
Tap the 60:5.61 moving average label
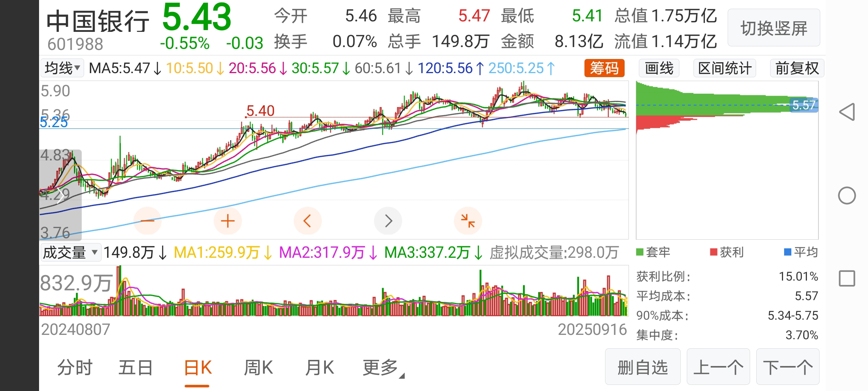click(384, 68)
